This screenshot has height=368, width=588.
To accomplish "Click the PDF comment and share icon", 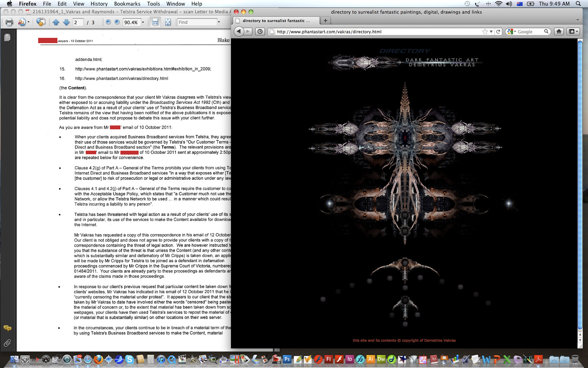I will (41, 22).
